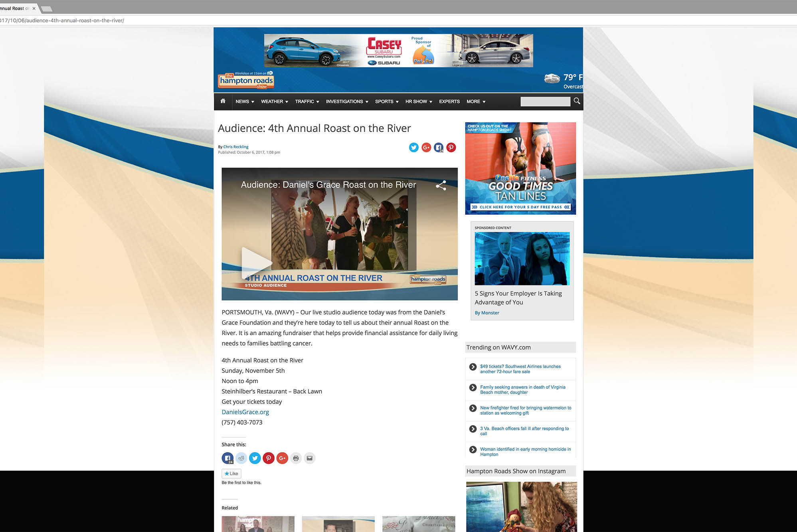Print this article icon
This screenshot has width=797, height=532.
coord(296,458)
